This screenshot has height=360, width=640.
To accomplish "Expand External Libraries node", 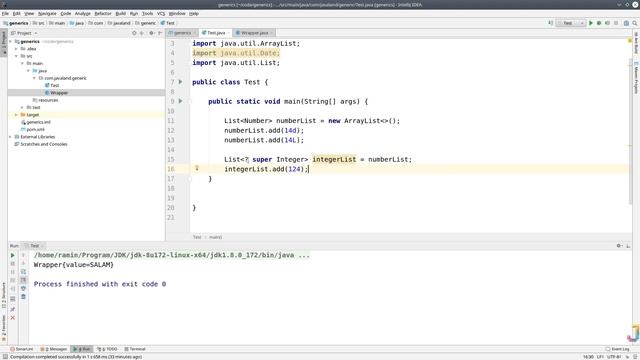I will (x=11, y=137).
